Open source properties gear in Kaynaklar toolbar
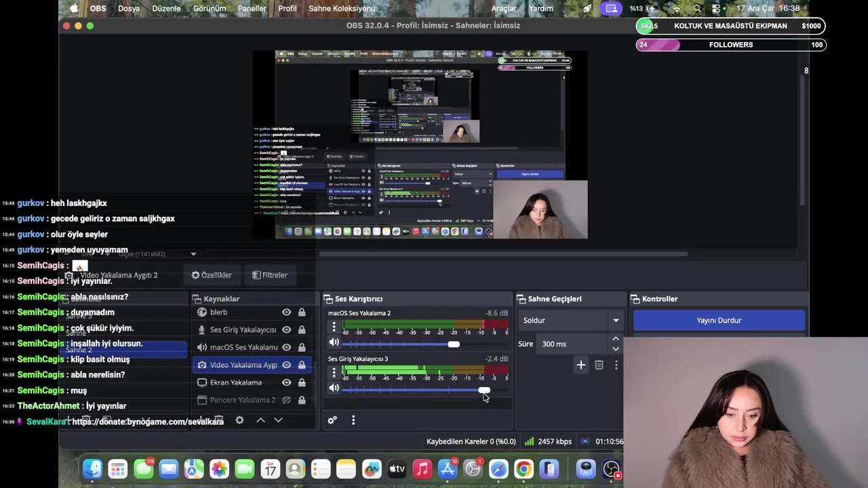The width and height of the screenshot is (868, 488). (x=239, y=420)
